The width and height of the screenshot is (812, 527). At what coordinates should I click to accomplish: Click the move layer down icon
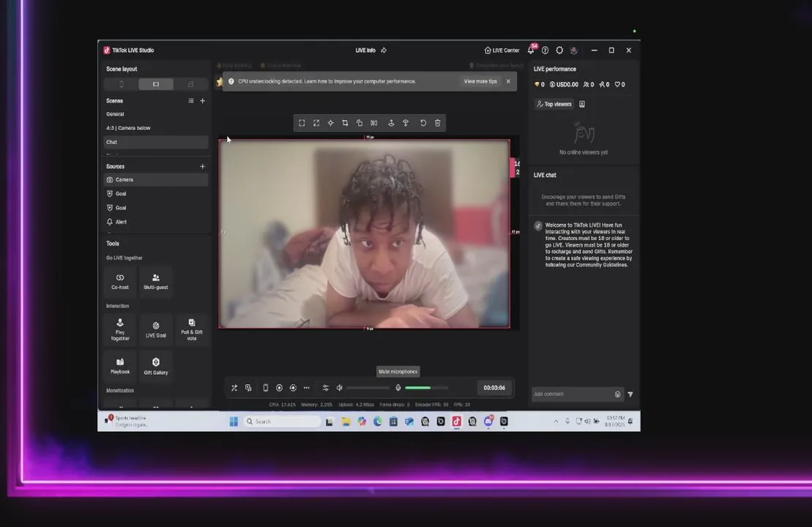click(x=392, y=123)
